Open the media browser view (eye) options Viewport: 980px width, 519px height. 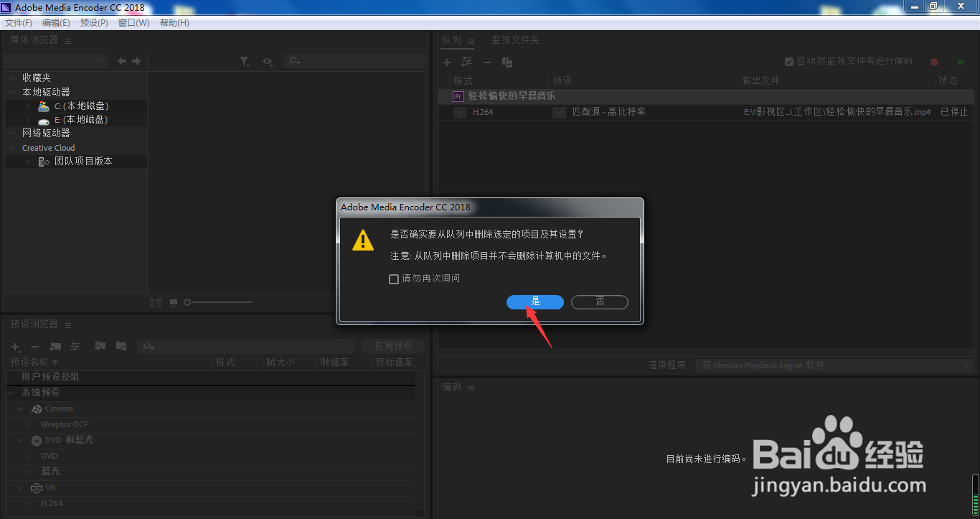(268, 62)
